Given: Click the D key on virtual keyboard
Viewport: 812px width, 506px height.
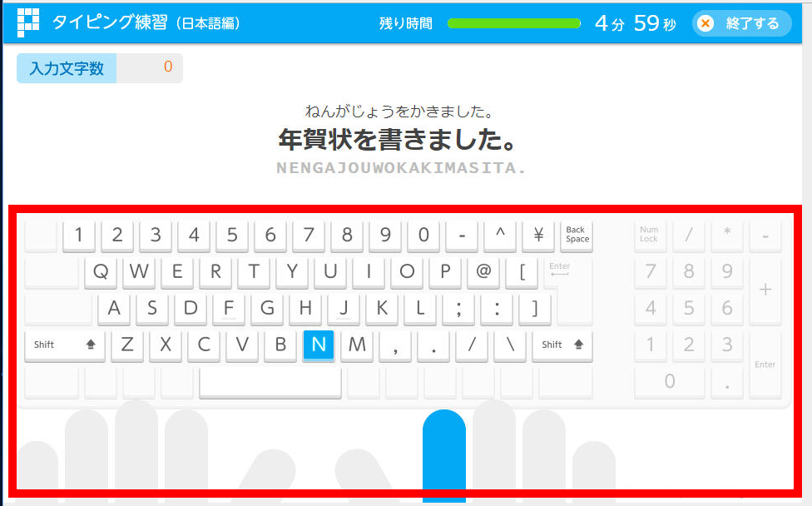Looking at the screenshot, I should (191, 309).
